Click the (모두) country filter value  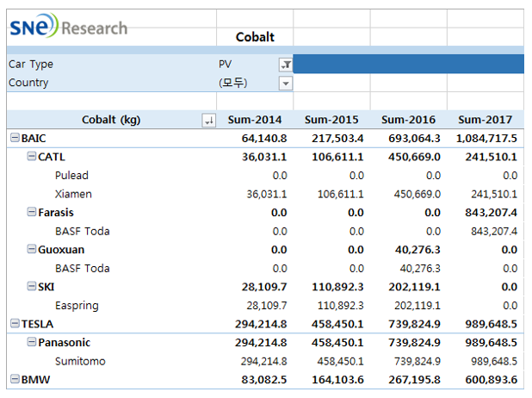click(232, 83)
